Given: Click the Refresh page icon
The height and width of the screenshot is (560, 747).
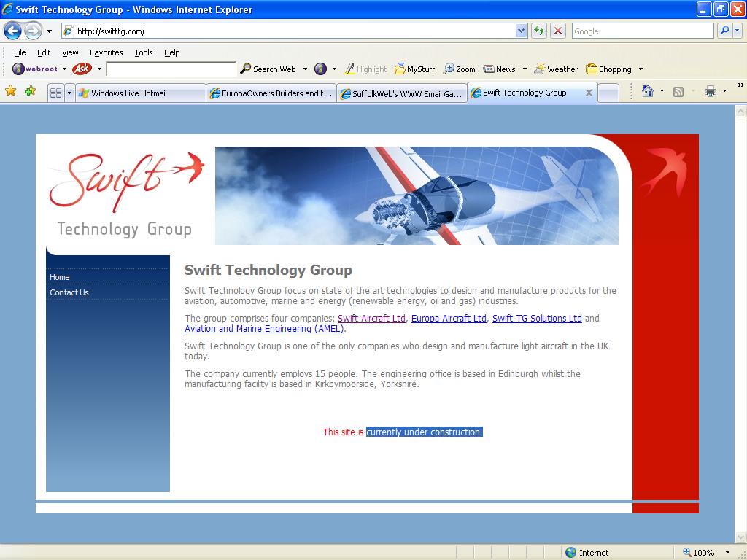Looking at the screenshot, I should point(539,31).
